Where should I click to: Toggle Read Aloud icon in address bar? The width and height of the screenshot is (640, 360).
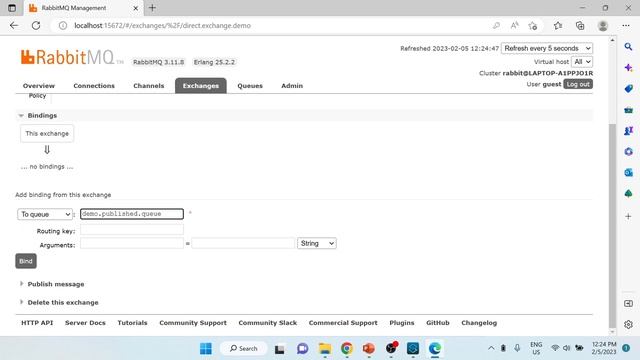tap(514, 25)
